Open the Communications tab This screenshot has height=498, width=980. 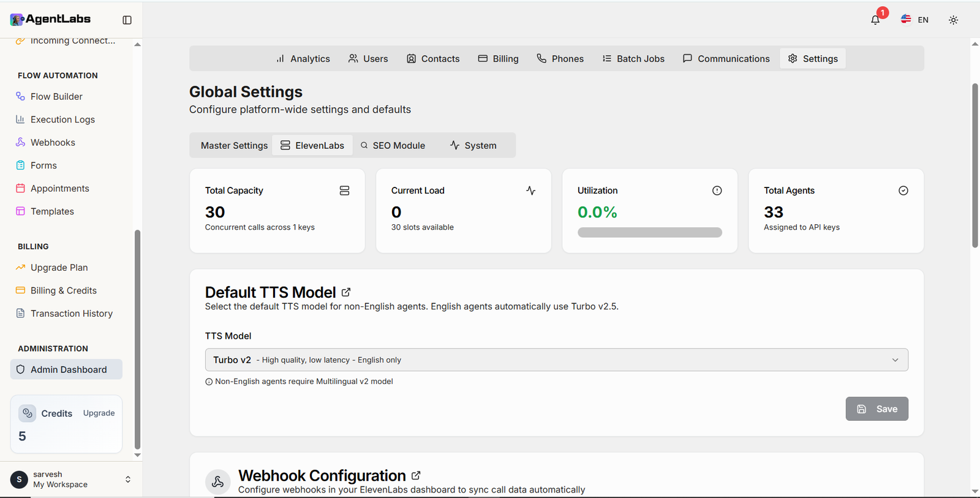coord(726,59)
